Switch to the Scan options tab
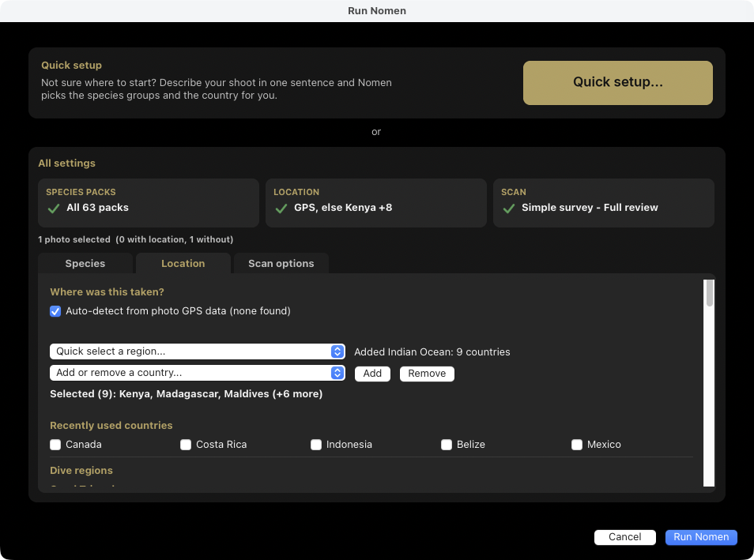Screen dimensions: 754x560 tap(281, 264)
